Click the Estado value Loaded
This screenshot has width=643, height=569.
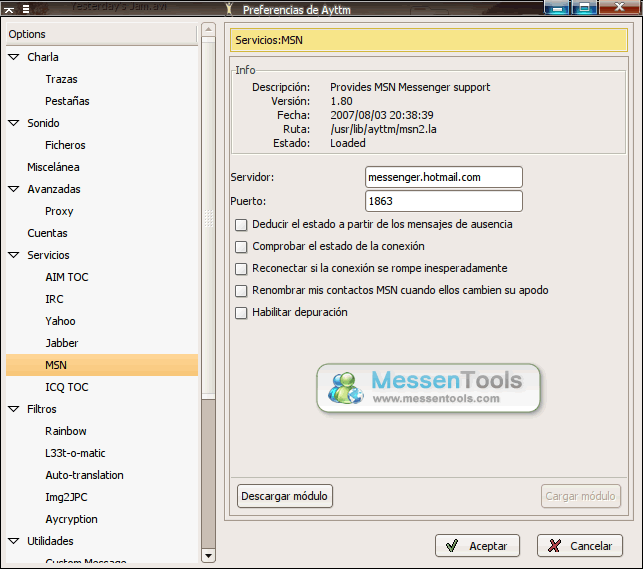coord(348,143)
